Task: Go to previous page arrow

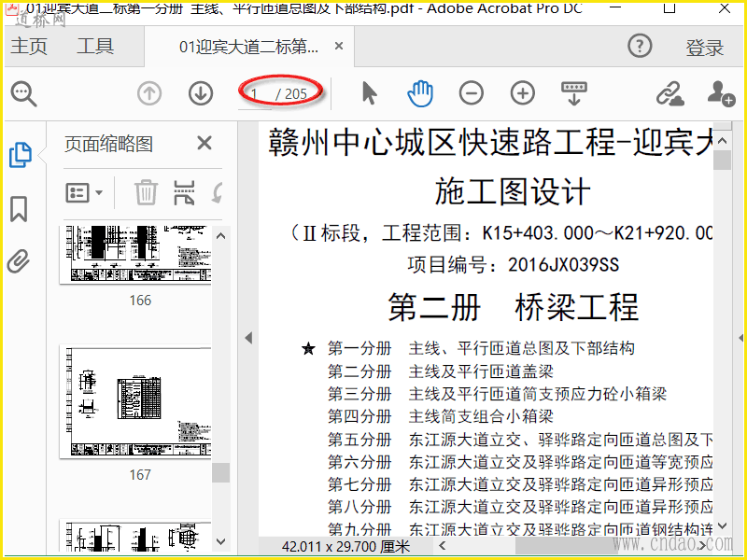Action: click(x=149, y=93)
